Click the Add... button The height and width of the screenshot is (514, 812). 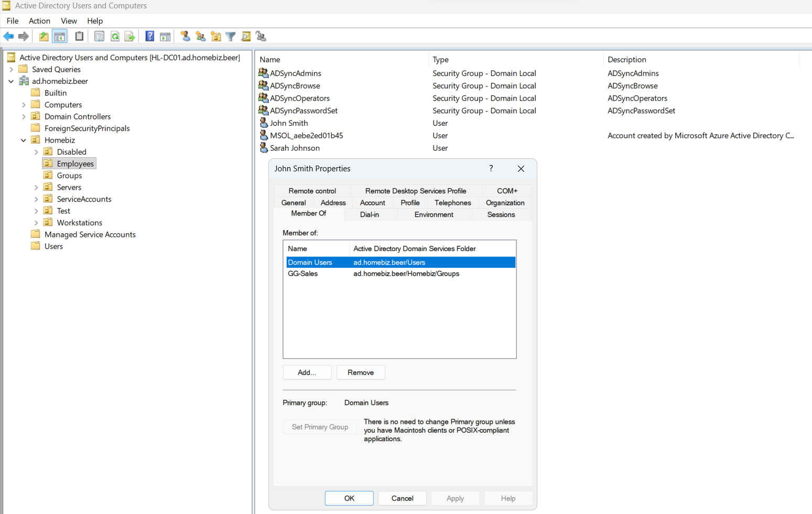(x=307, y=373)
